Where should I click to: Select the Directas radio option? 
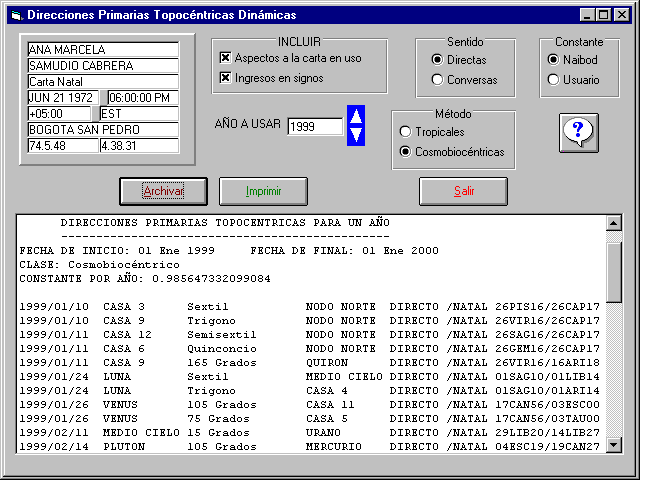tap(437, 60)
